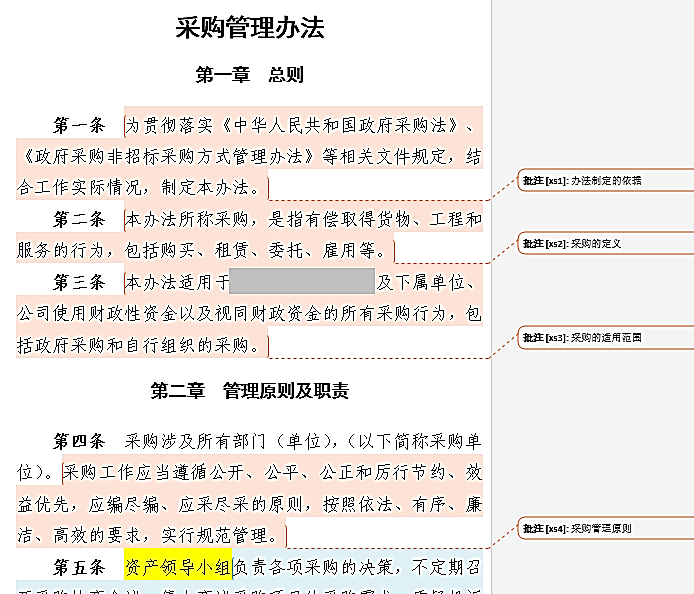Open comment xs2 about 采购的定义

pyautogui.click(x=605, y=243)
